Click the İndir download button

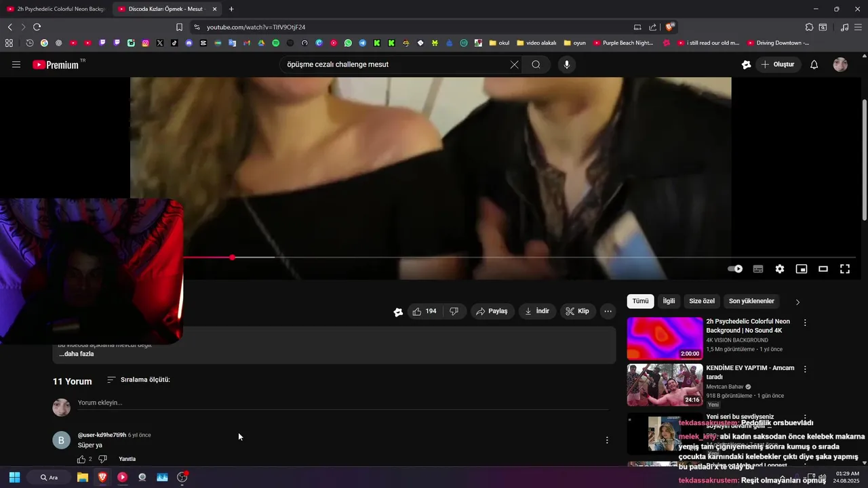[537, 311]
